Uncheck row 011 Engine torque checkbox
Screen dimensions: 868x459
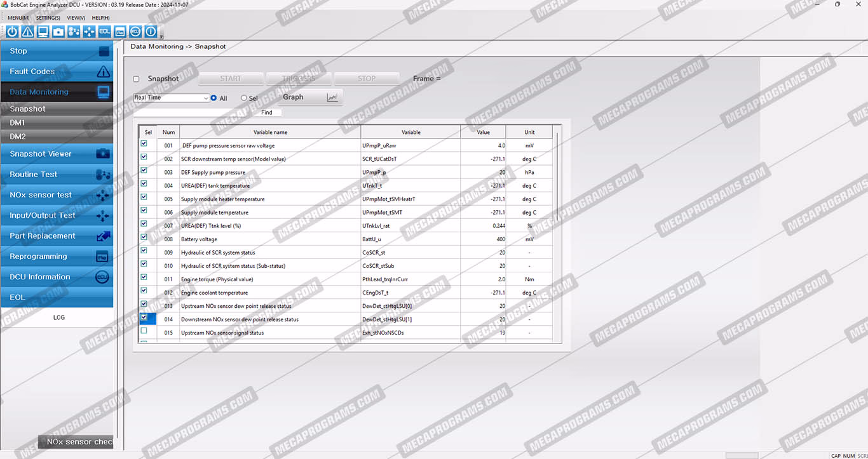(x=144, y=277)
